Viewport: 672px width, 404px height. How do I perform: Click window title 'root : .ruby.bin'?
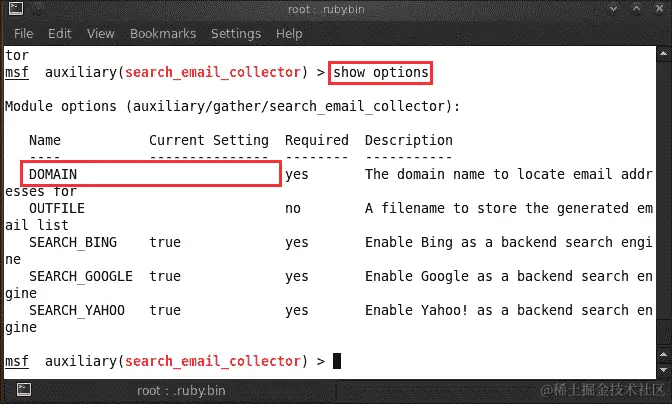coord(326,9)
